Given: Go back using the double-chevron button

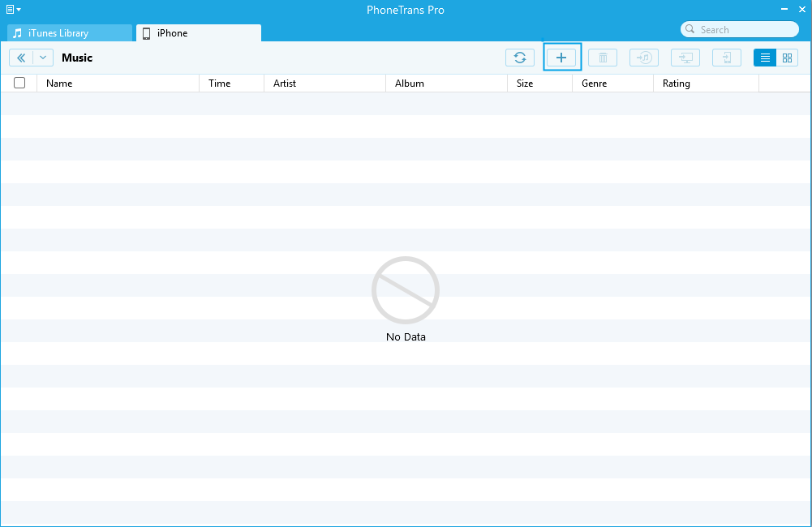Looking at the screenshot, I should tap(21, 58).
